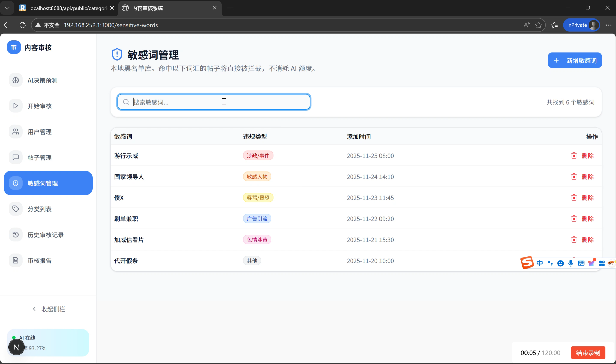Click the AI决策预测 brain icon
The width and height of the screenshot is (616, 364).
click(x=16, y=80)
